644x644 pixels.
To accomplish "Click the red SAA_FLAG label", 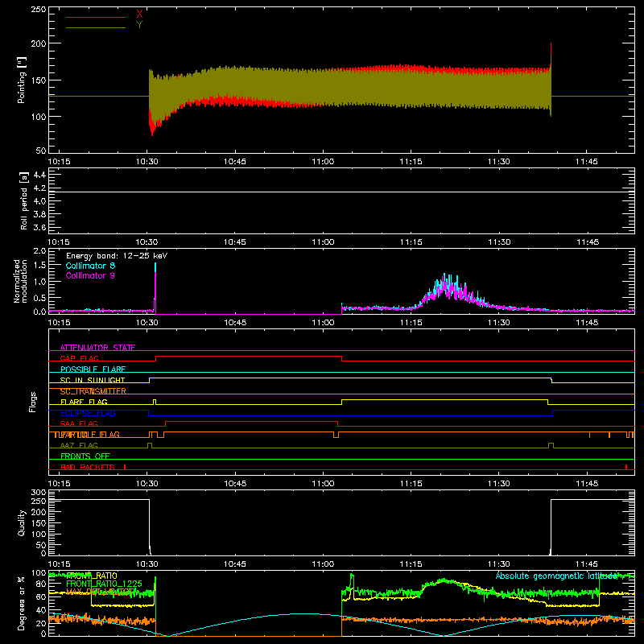I will click(x=79, y=423).
